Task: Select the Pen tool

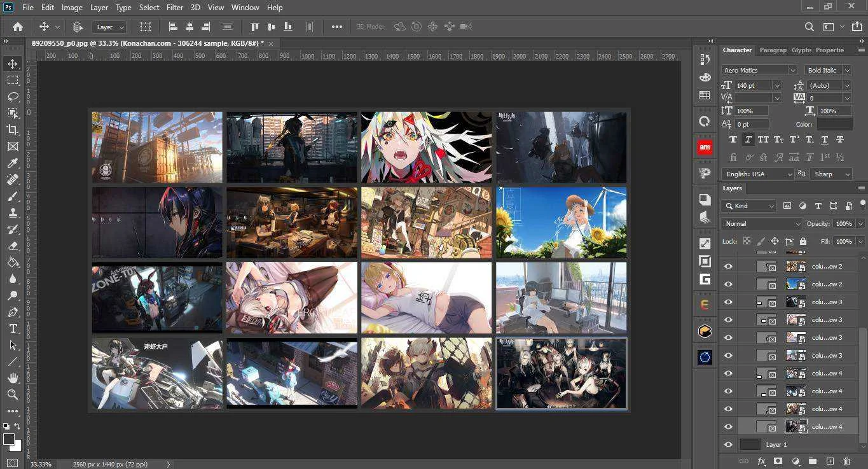Action: pos(13,312)
